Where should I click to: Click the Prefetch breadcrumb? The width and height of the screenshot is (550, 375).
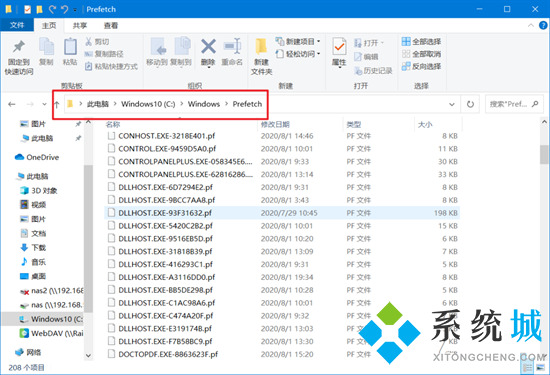(247, 104)
